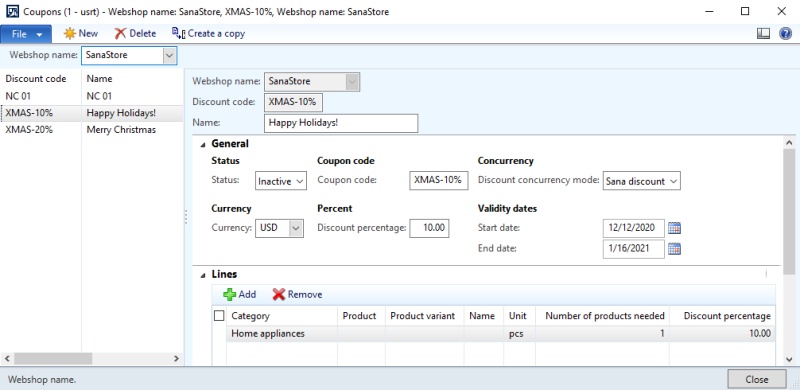Toggle the select-all lines checkbox

point(219,316)
